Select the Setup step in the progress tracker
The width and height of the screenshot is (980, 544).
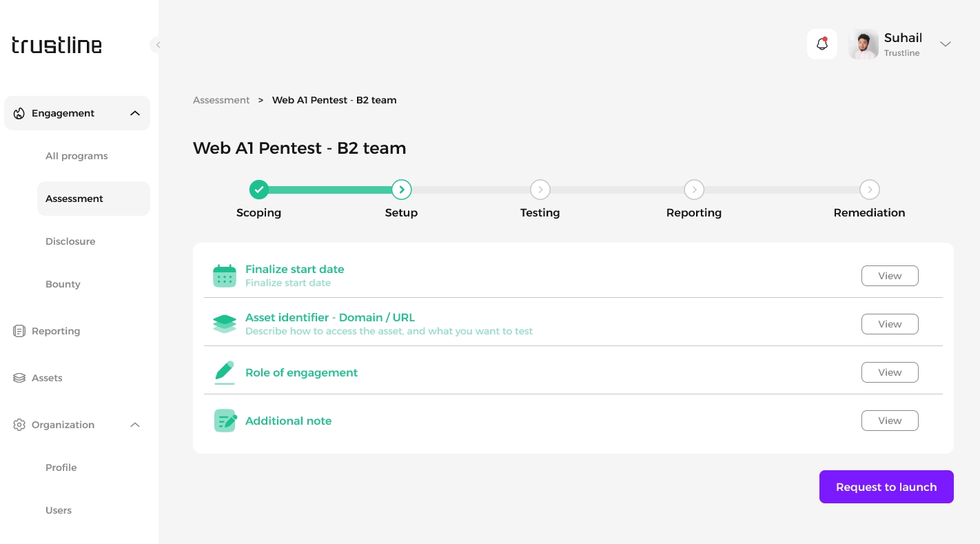(x=401, y=190)
